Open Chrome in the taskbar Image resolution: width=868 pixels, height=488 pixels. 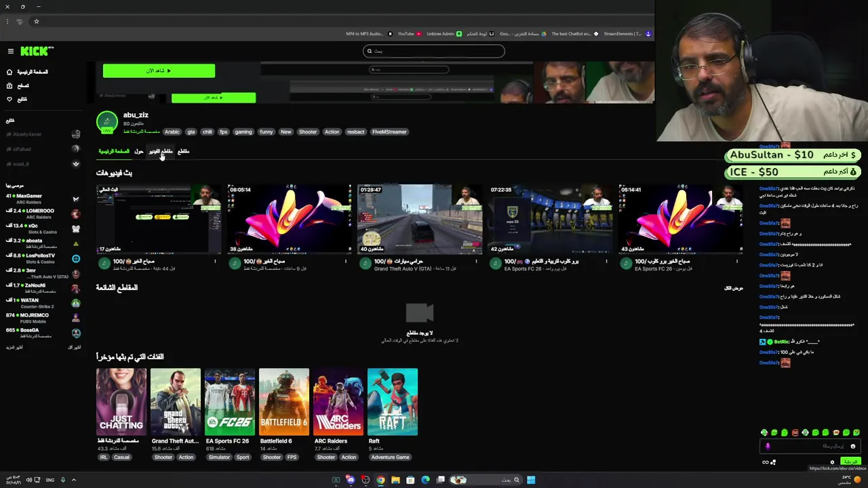(x=380, y=480)
